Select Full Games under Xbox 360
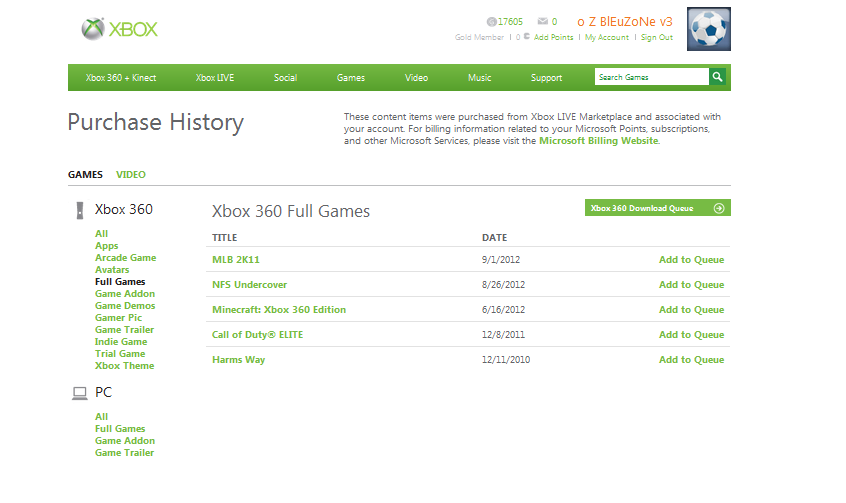Image resolution: width=846 pixels, height=503 pixels. click(120, 282)
